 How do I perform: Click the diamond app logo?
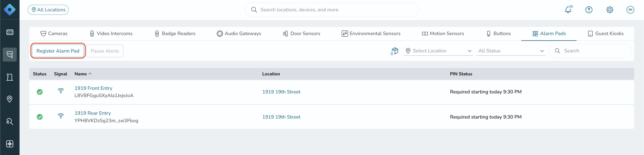(x=10, y=10)
